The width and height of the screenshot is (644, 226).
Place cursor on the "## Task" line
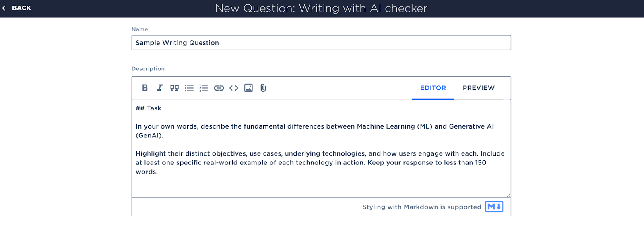coord(149,108)
